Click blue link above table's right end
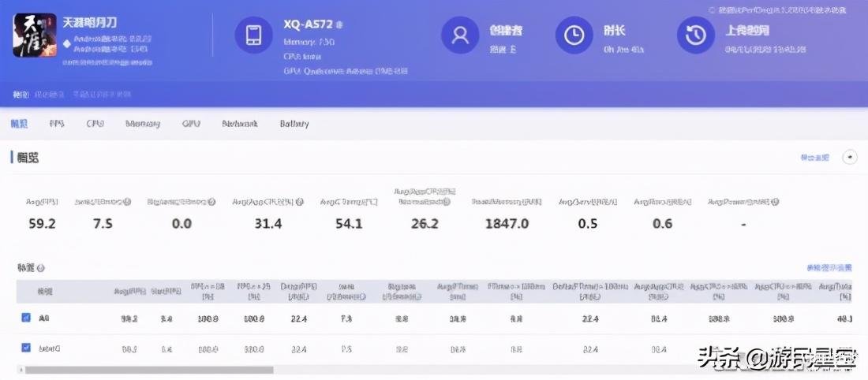The image size is (868, 380). tap(829, 268)
